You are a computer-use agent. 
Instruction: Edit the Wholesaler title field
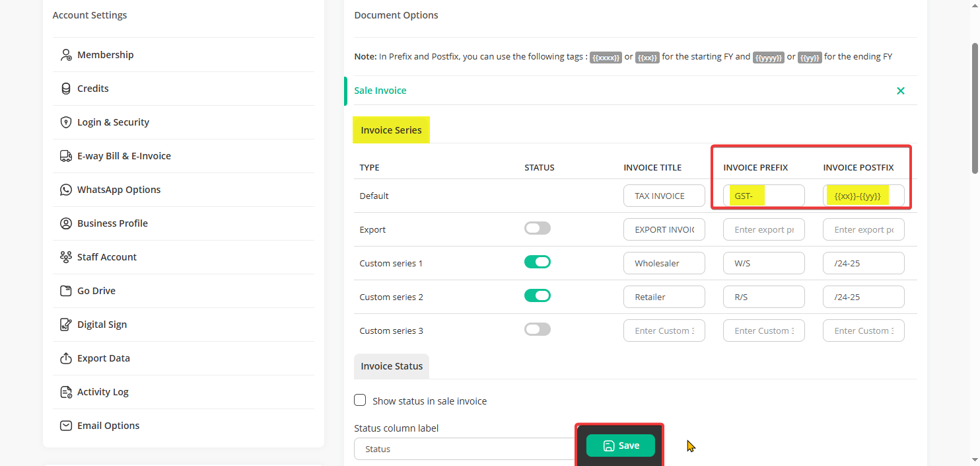[664, 263]
